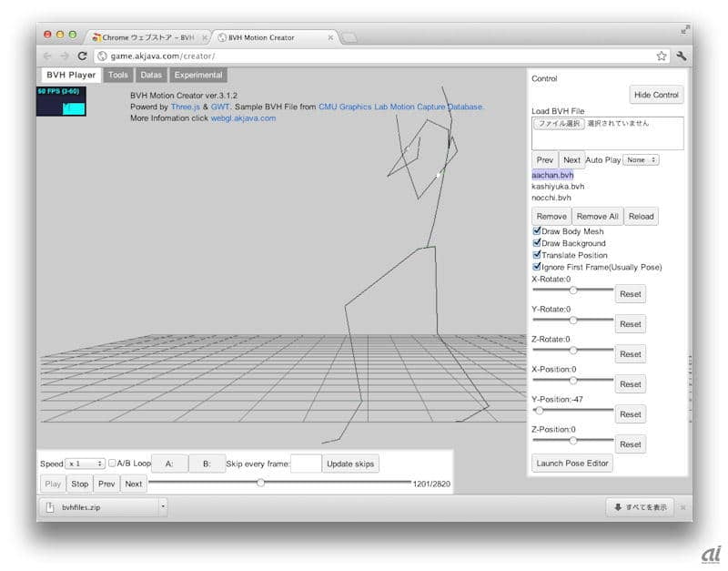728x571 pixels.
Task: Click the Z-Rotate slider
Action: point(573,350)
